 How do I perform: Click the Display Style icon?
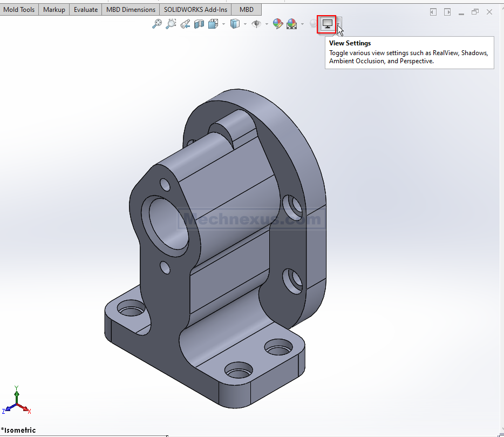tap(235, 24)
